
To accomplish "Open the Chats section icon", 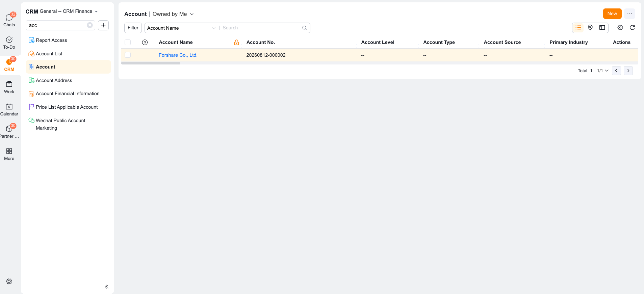I will (x=9, y=18).
